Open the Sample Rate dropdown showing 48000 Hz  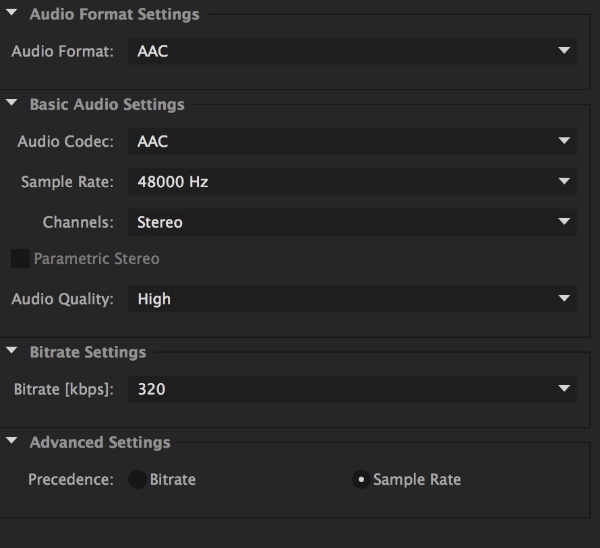coord(352,182)
